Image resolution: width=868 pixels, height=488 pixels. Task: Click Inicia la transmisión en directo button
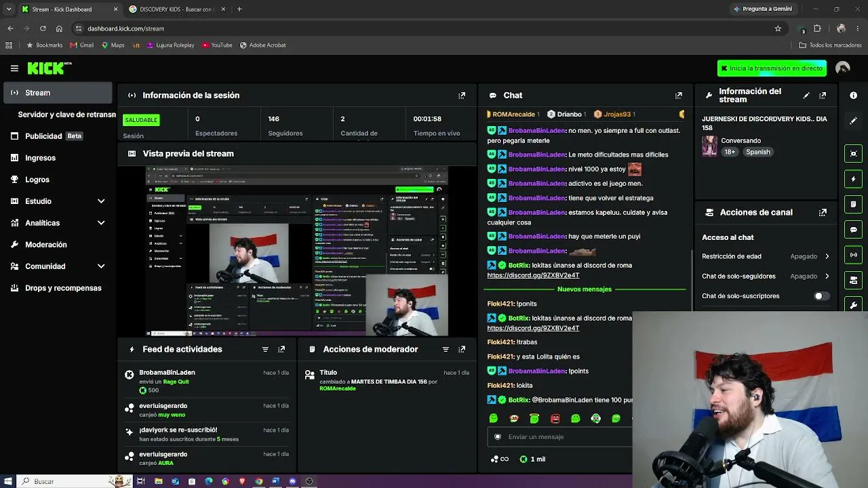pos(772,68)
